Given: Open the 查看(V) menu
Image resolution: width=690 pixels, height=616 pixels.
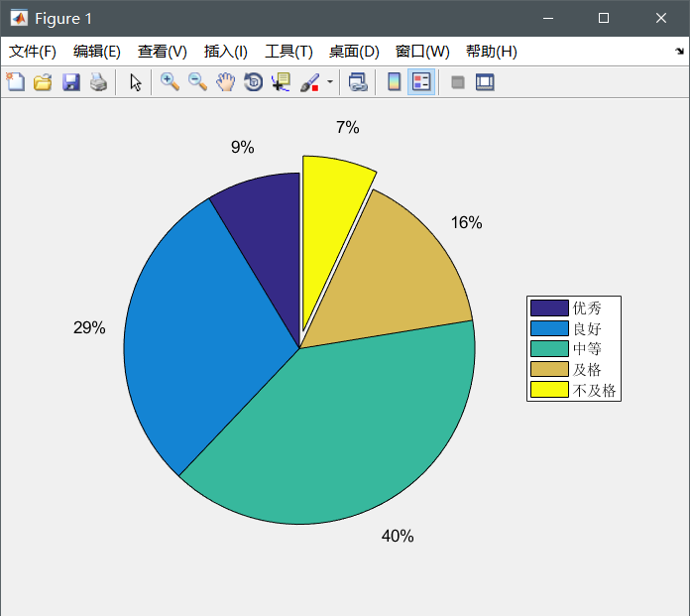Looking at the screenshot, I should click(163, 52).
